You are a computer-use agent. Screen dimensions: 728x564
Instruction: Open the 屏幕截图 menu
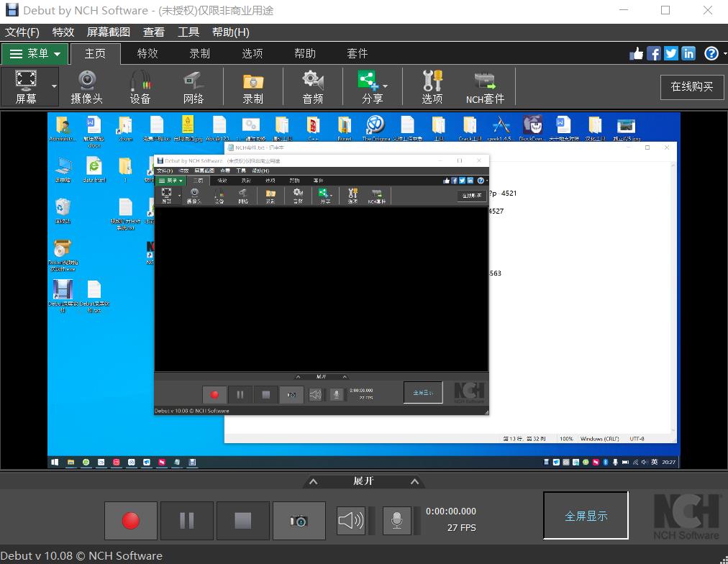click(109, 32)
